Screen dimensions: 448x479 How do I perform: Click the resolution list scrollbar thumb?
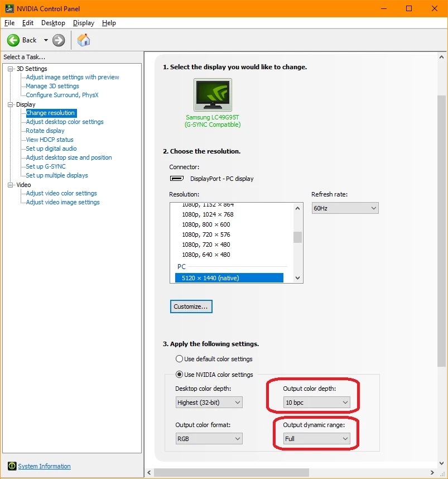click(x=297, y=237)
